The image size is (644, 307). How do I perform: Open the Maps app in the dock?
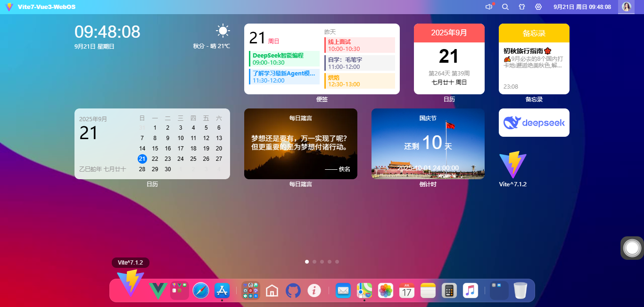tap(364, 290)
